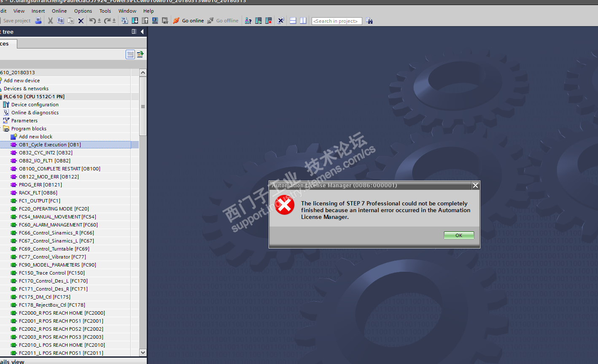Click the project tree scrollbar thumb

coord(143,106)
